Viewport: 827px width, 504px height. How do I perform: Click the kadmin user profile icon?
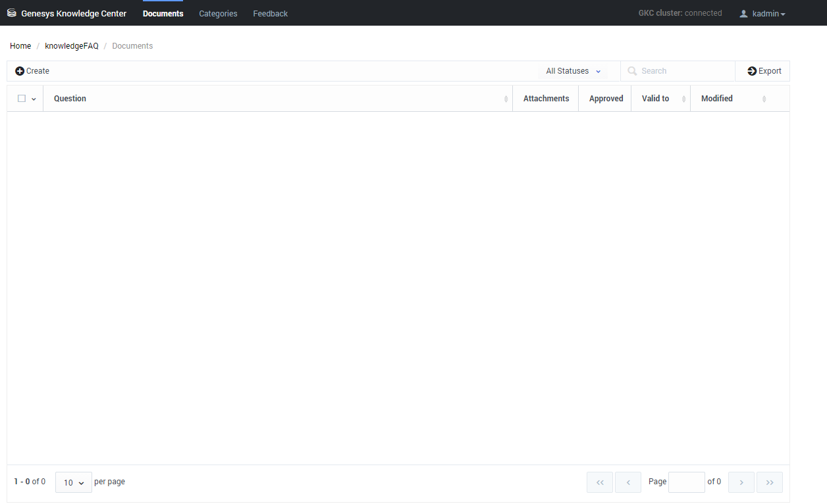pyautogui.click(x=744, y=14)
